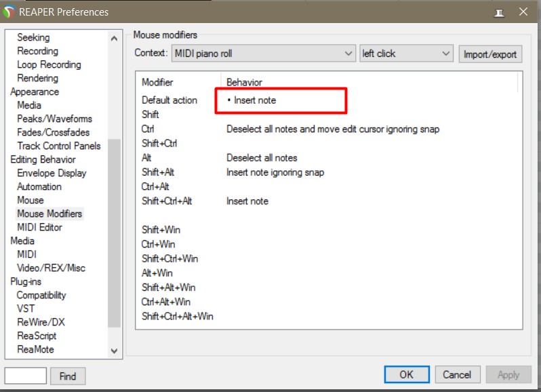Select ReaScript in the tree

click(x=37, y=336)
